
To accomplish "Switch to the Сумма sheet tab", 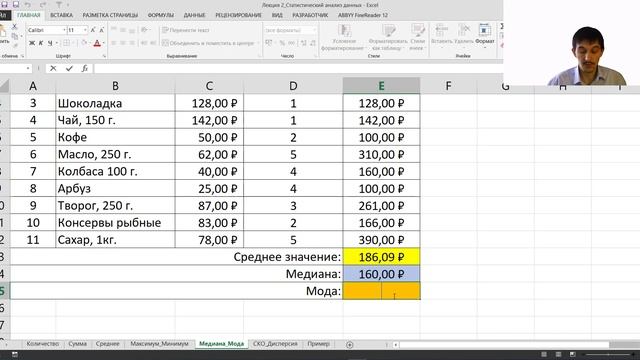I will pyautogui.click(x=78, y=344).
